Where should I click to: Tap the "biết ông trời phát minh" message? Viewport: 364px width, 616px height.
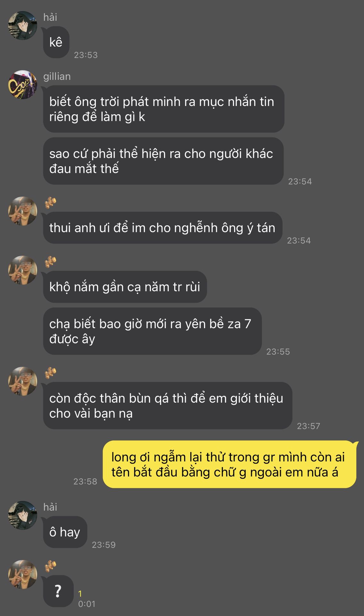point(164,109)
